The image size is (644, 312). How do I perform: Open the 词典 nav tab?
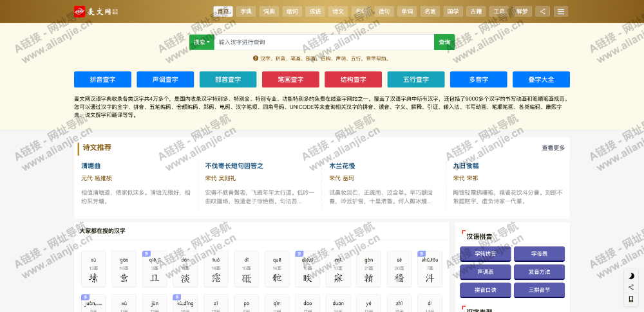[269, 12]
